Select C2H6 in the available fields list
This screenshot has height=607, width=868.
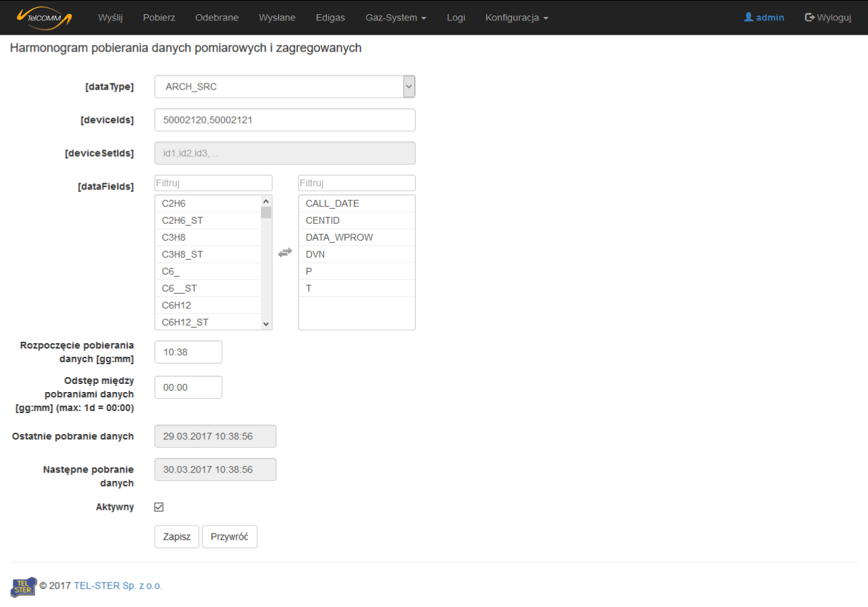[208, 203]
